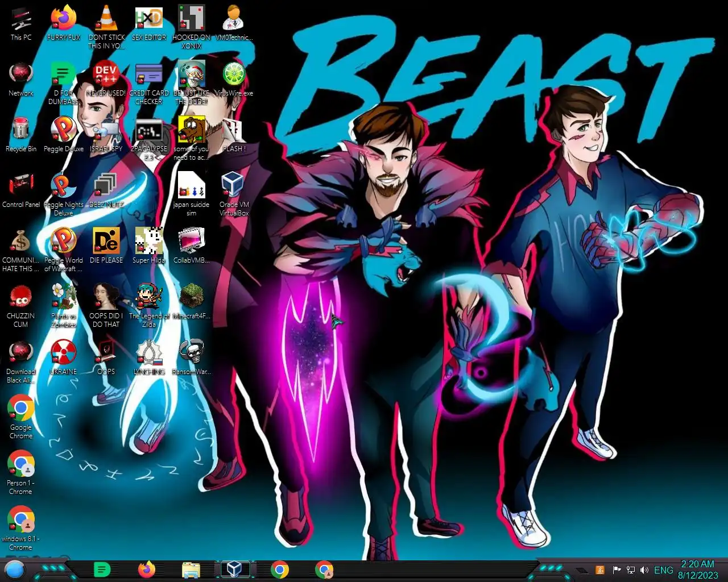Launch VirusWire.exe lime icon

tap(234, 78)
